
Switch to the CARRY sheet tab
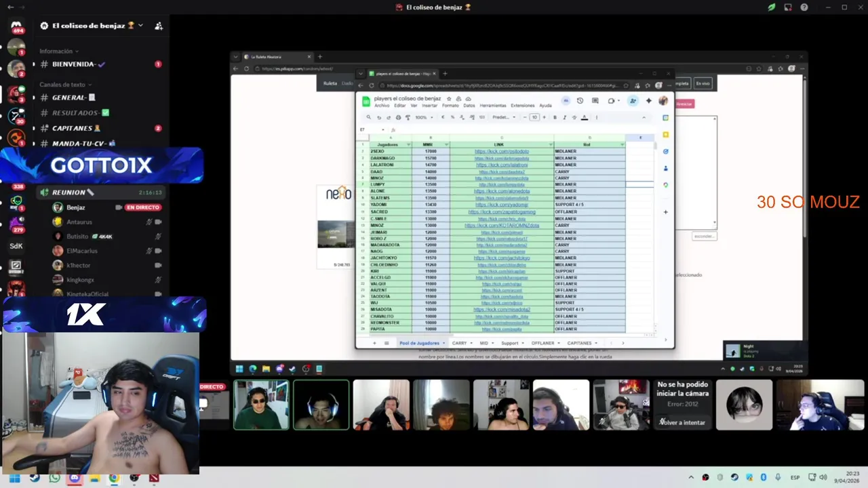tap(462, 343)
